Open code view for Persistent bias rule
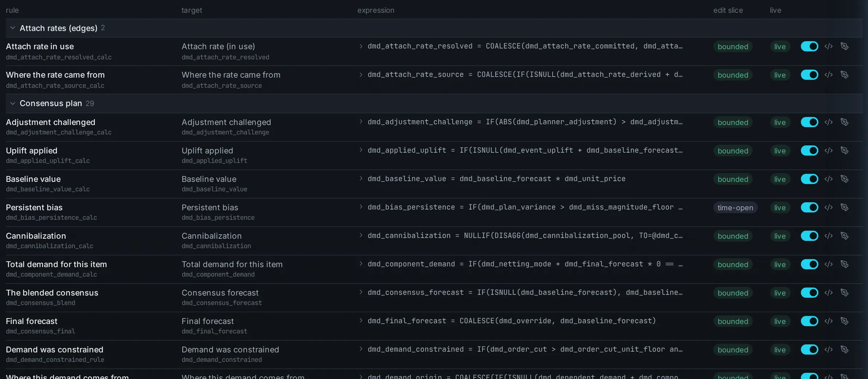This screenshot has height=379, width=868. pos(829,207)
